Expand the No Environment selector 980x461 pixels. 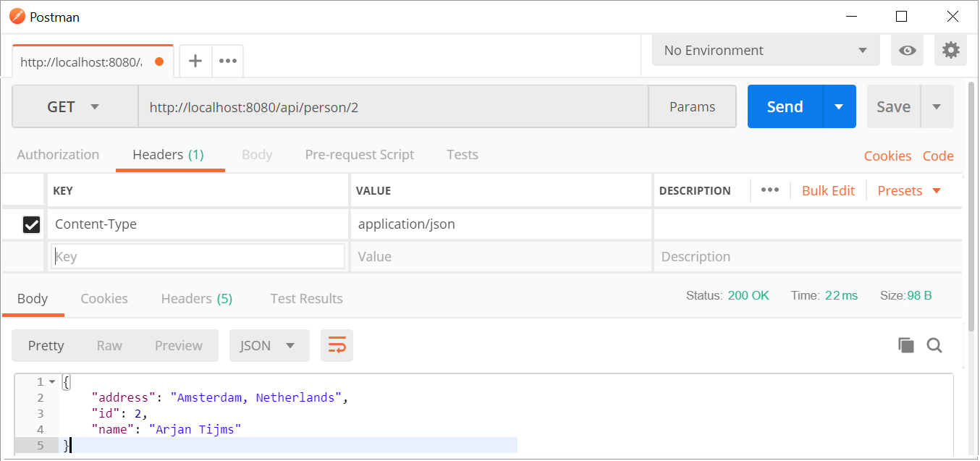pos(765,51)
